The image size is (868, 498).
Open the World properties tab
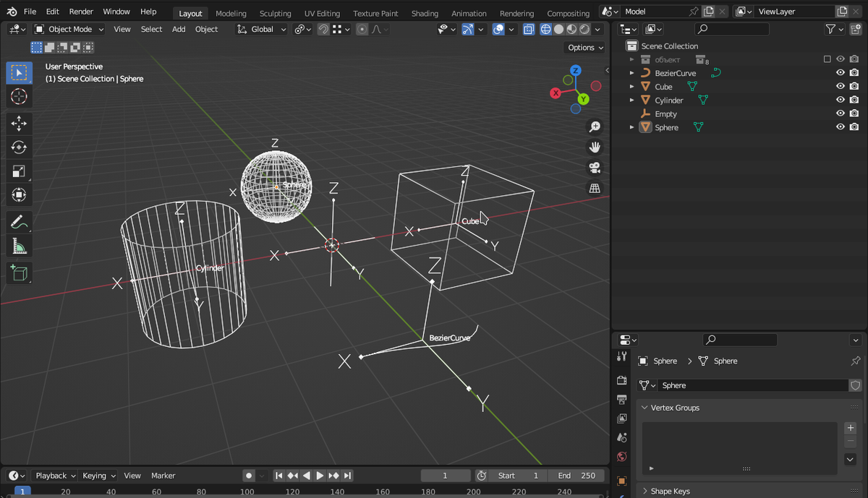[621, 457]
